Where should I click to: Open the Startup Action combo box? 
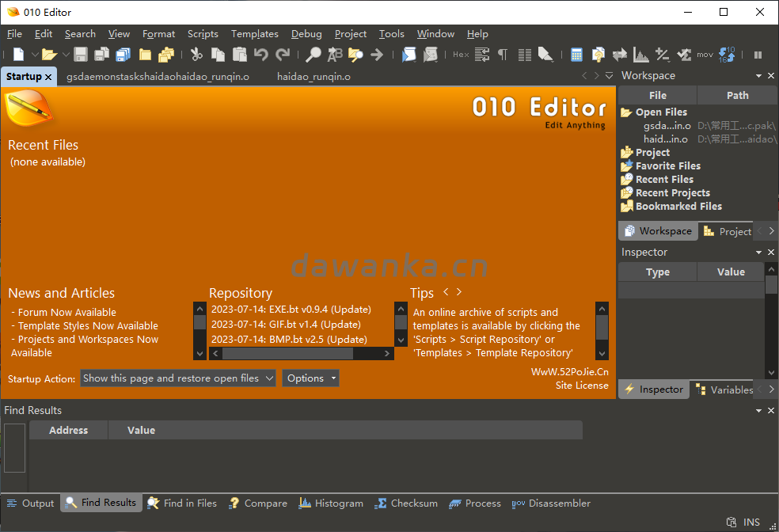tap(178, 378)
